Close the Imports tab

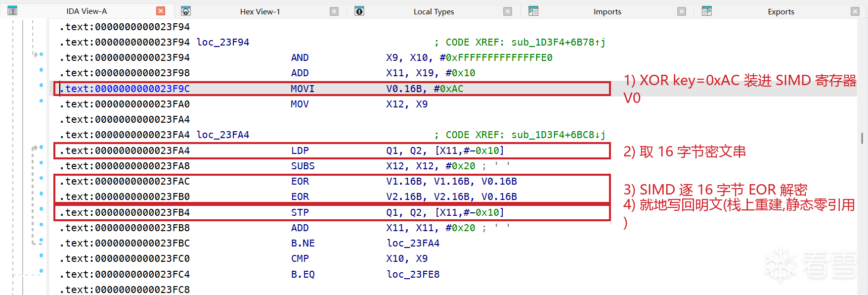(x=682, y=11)
